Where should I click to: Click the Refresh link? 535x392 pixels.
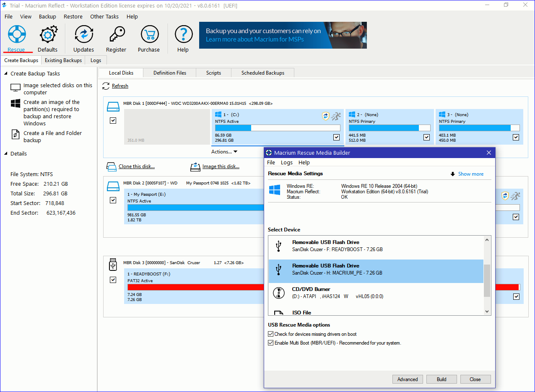120,86
